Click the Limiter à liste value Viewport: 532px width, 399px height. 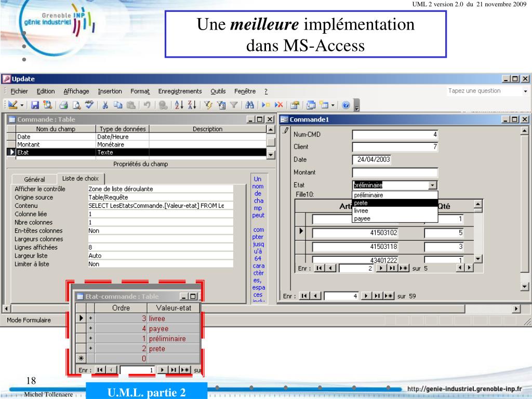[x=161, y=264]
